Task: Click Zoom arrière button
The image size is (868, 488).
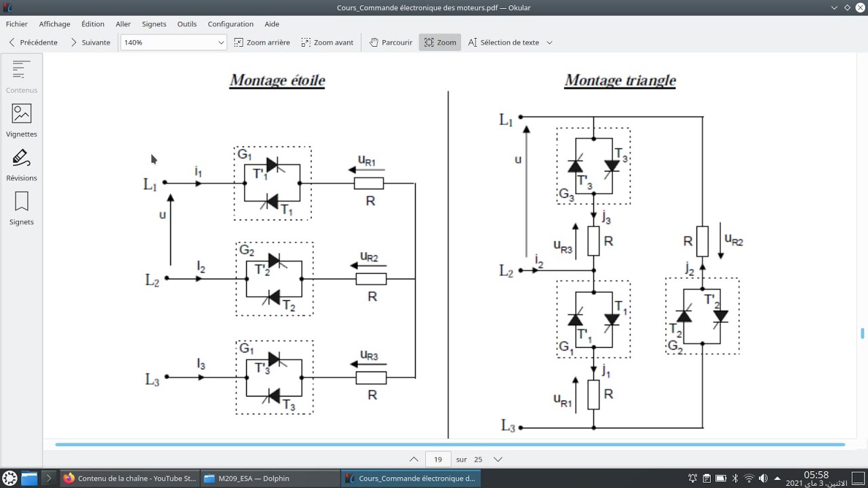Action: pyautogui.click(x=262, y=42)
